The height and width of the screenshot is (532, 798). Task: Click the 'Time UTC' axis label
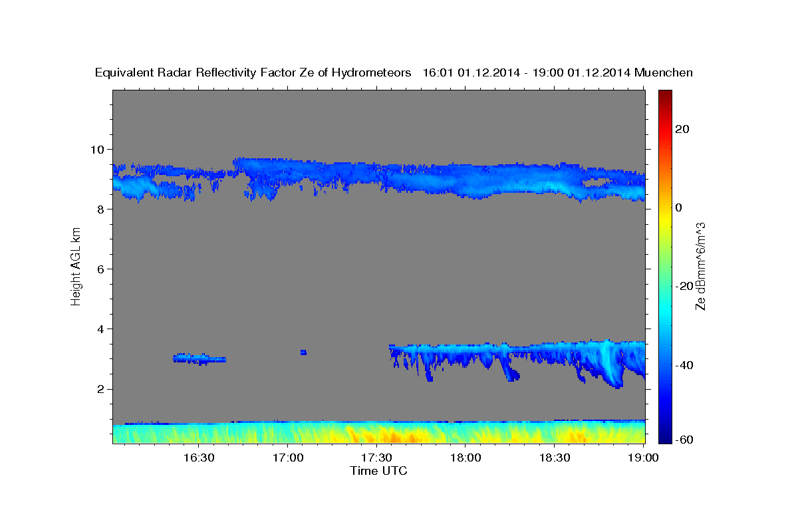pos(378,471)
